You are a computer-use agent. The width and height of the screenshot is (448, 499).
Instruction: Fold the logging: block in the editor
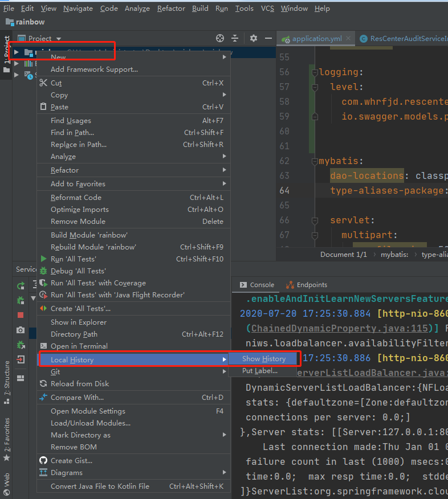(315, 72)
